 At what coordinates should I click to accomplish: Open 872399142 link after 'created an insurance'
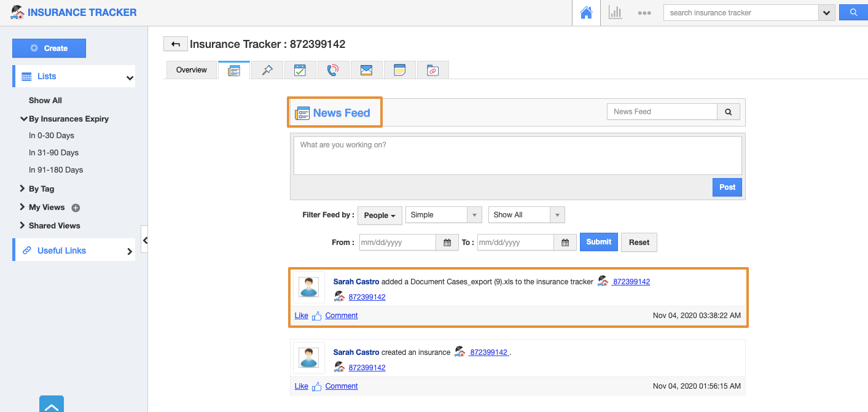[x=489, y=352]
